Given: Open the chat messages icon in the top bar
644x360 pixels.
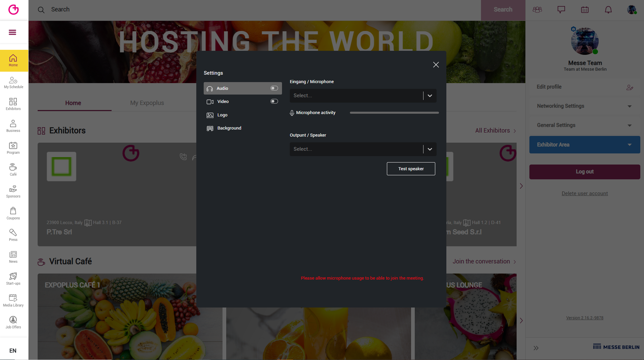Looking at the screenshot, I should pyautogui.click(x=561, y=10).
